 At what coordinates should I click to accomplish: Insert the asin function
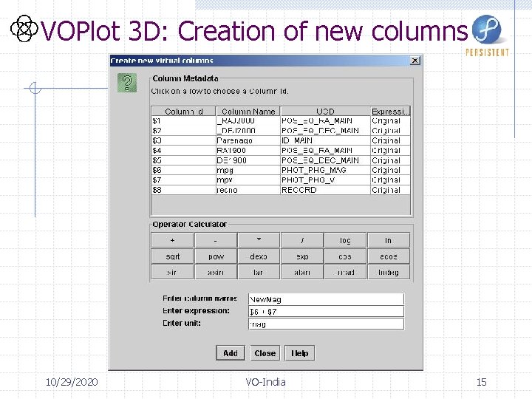pyautogui.click(x=216, y=272)
